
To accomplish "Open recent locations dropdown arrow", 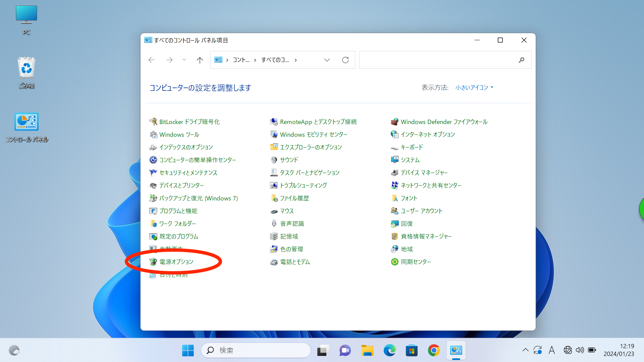I will 184,60.
